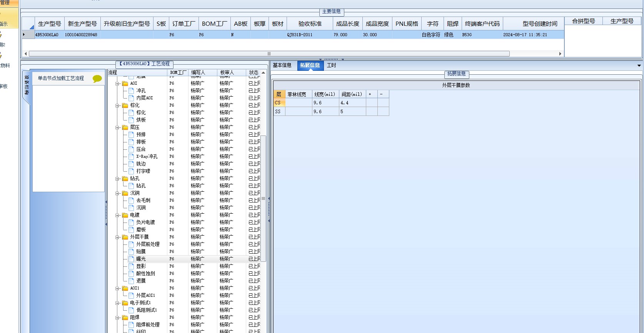
Task: Click the document icon beside 内层AOI
Action: (x=131, y=98)
